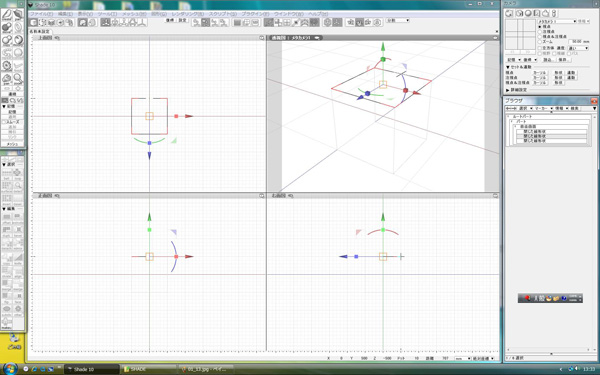The width and height of the screenshot is (600, 375).
Task: Click the 設定 button on the toolbar
Action: point(183,20)
